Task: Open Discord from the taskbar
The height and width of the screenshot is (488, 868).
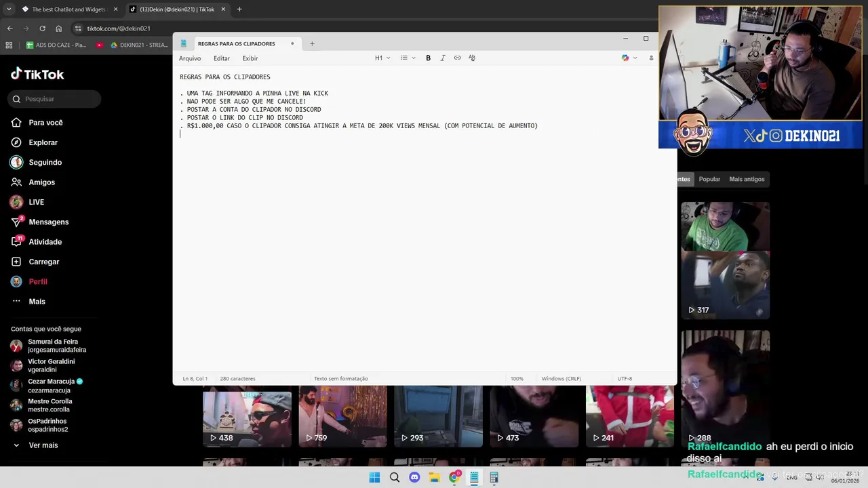Action: click(x=414, y=478)
